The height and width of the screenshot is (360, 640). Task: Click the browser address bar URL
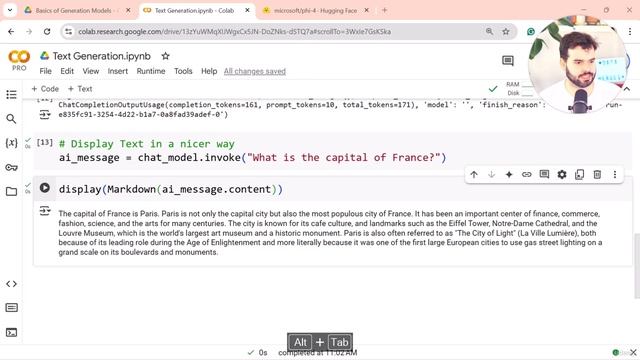(x=234, y=31)
